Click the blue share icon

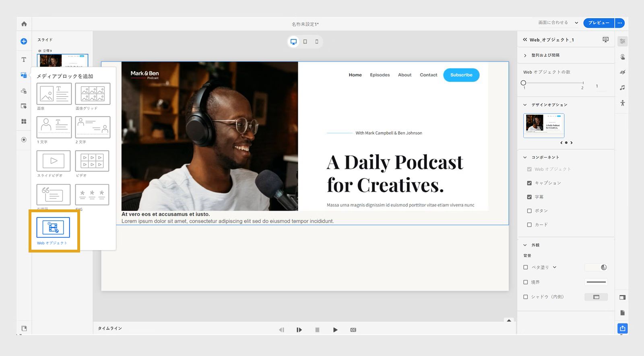[623, 328]
